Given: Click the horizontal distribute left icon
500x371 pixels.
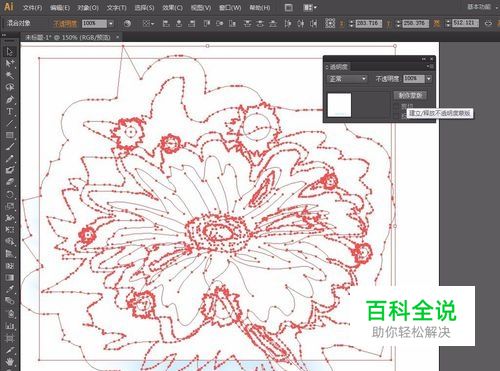Looking at the screenshot, I should (288, 23).
